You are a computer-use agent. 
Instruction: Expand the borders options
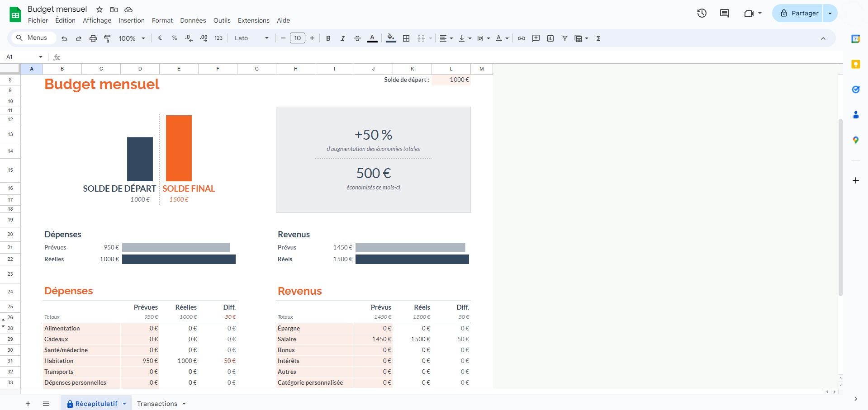click(x=406, y=38)
